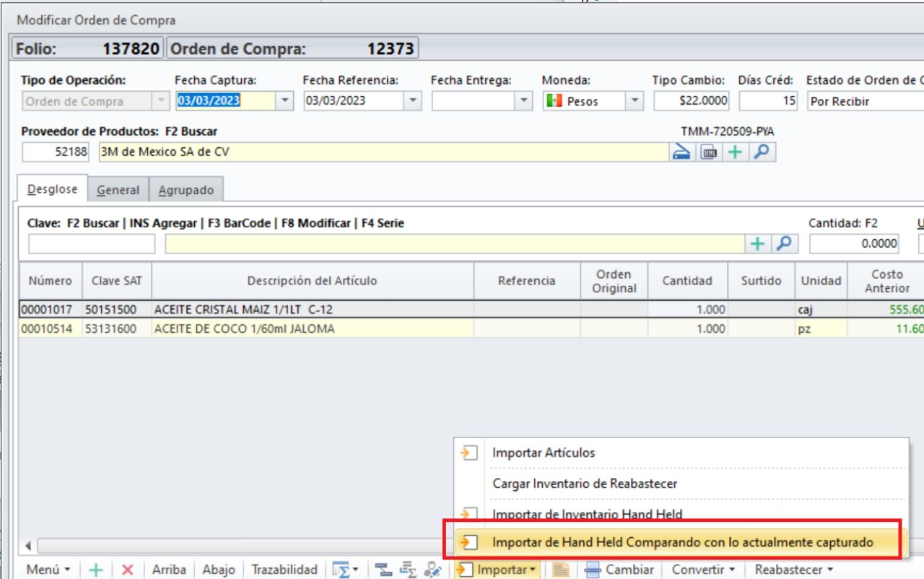Open the Fecha Captura date dropdown

(x=285, y=101)
